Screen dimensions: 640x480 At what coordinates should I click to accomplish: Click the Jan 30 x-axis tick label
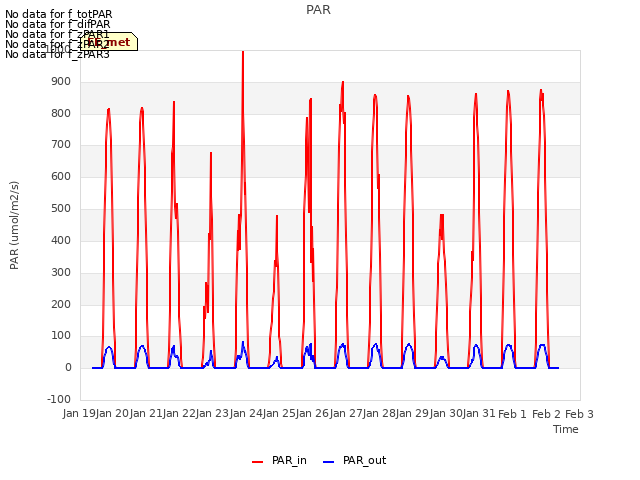pos(446,414)
